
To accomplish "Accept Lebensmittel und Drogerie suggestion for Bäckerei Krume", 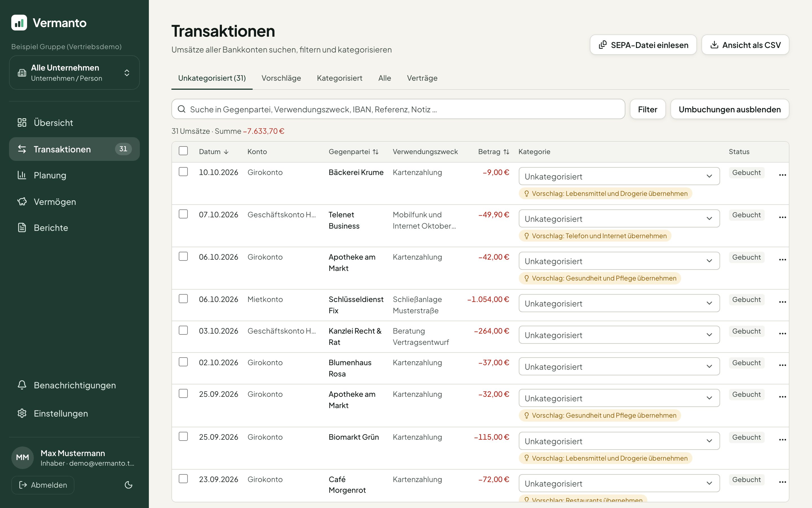I will click(605, 194).
